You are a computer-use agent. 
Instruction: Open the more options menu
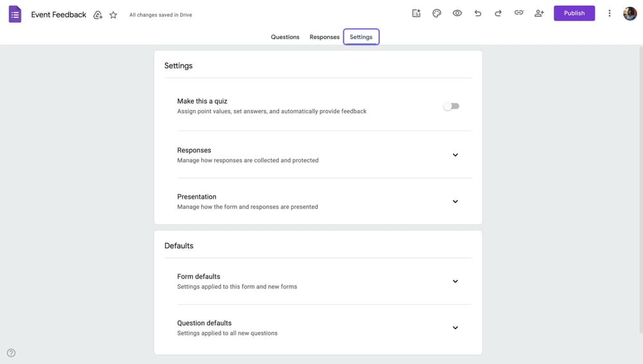[610, 13]
